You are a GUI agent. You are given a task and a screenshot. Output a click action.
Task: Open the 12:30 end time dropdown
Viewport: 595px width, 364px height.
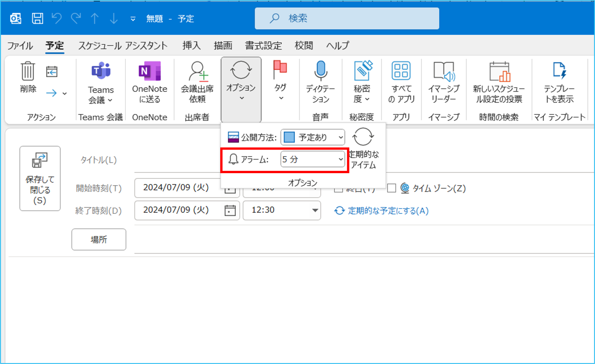click(315, 210)
